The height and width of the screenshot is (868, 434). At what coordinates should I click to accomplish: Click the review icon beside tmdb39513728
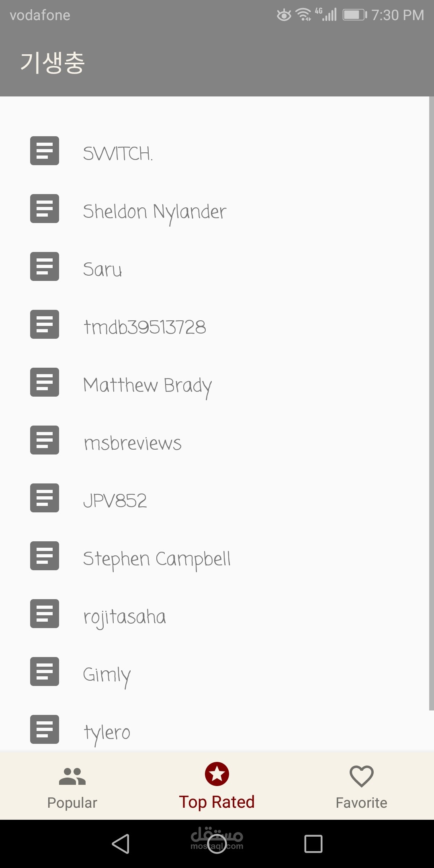pos(45,324)
